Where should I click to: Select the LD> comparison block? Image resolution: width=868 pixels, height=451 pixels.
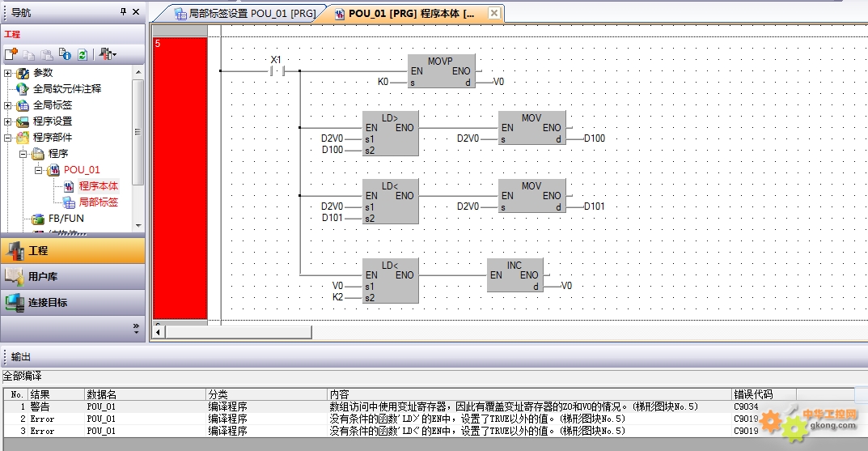click(390, 133)
